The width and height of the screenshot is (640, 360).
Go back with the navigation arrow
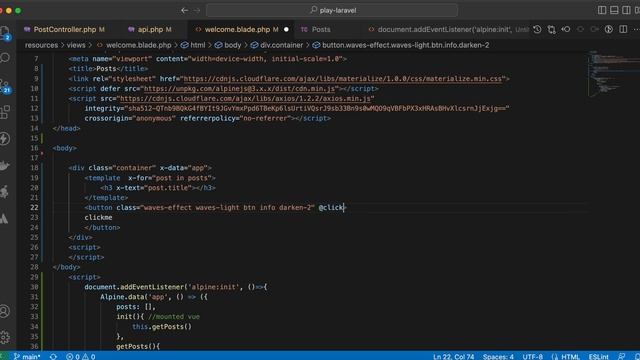pos(184,10)
